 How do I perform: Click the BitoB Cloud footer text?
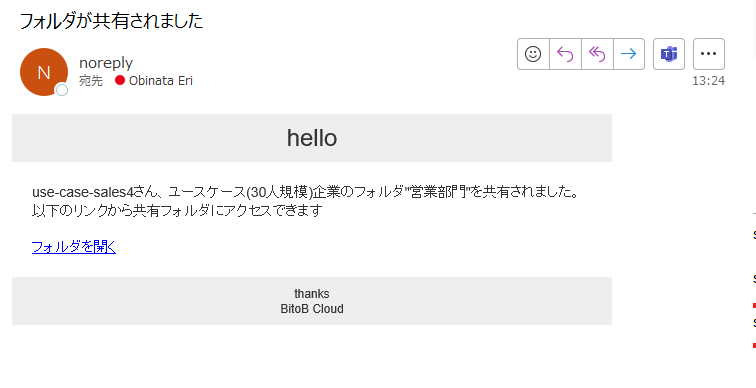[312, 309]
